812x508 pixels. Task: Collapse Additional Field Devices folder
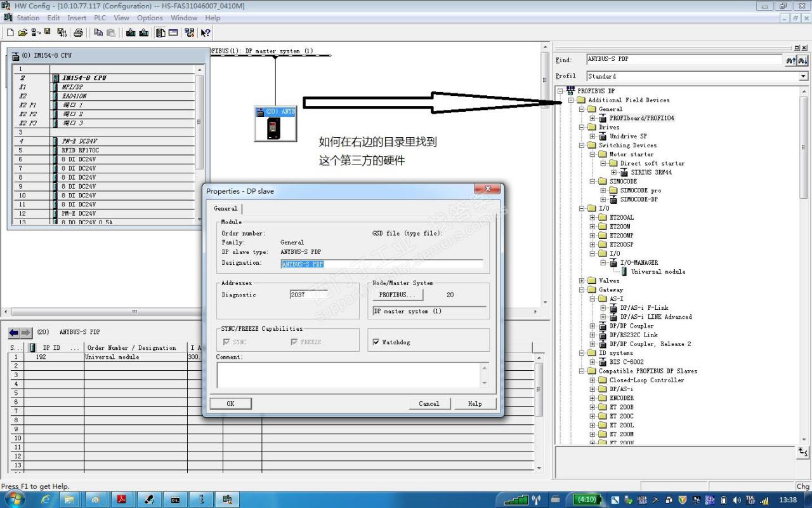click(x=571, y=100)
